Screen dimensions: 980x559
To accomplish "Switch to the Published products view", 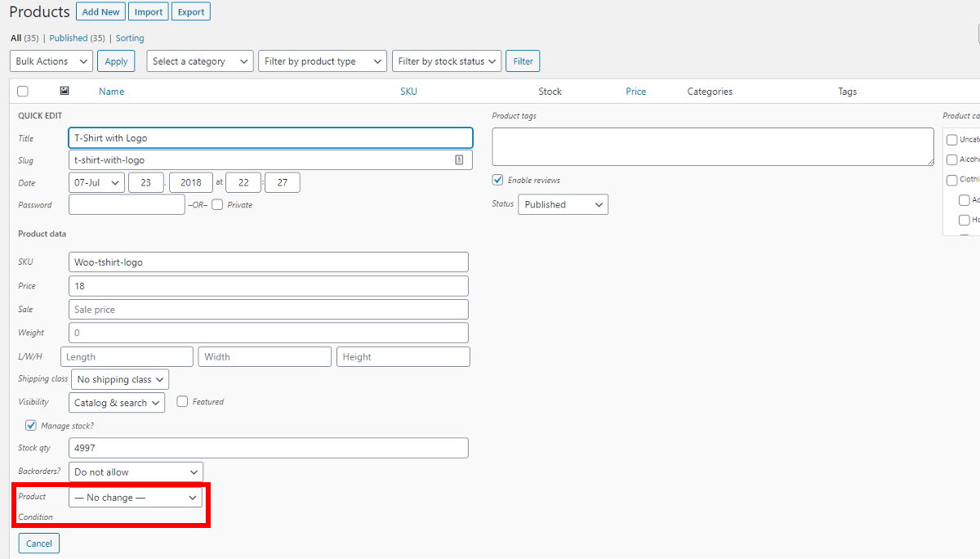I will tap(68, 38).
